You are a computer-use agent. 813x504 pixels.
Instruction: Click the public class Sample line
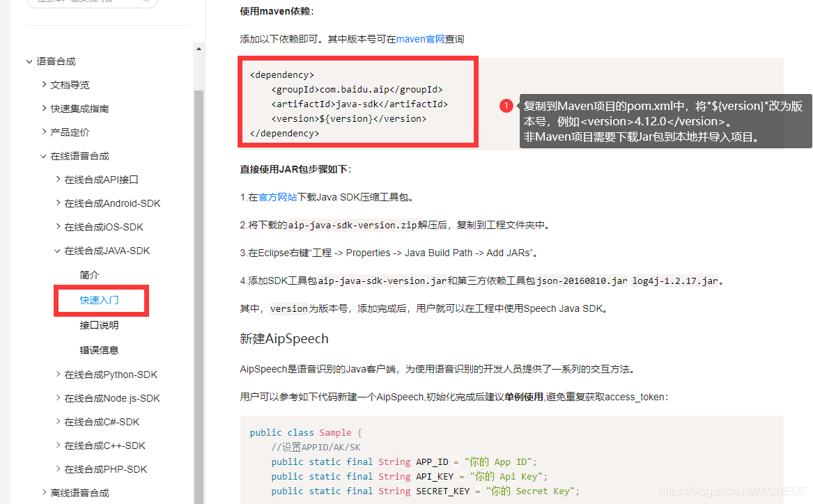pyautogui.click(x=306, y=432)
